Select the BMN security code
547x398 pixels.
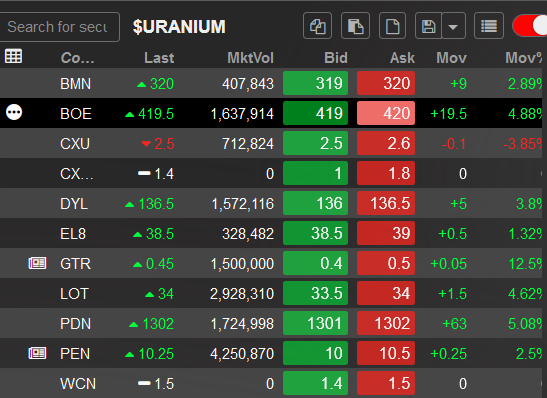pos(76,84)
